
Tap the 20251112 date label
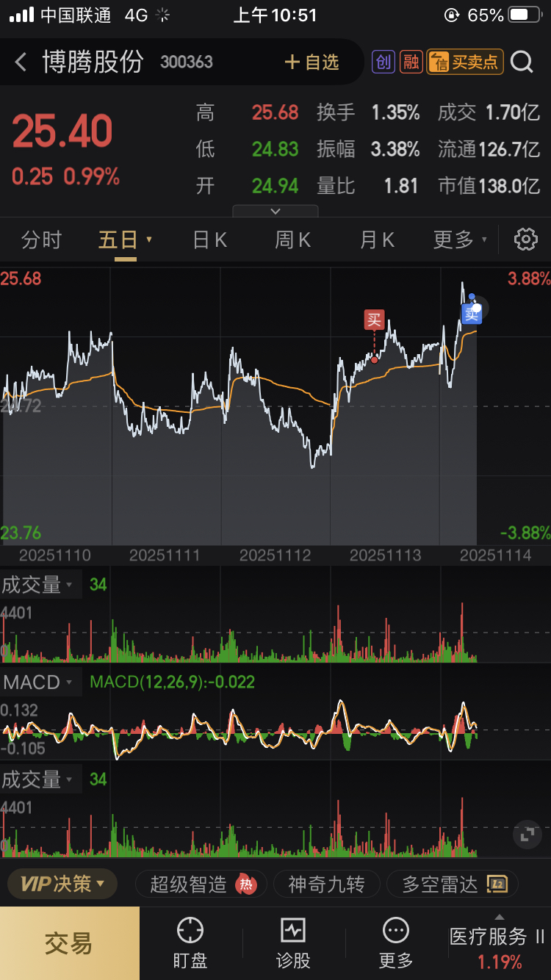tap(275, 555)
